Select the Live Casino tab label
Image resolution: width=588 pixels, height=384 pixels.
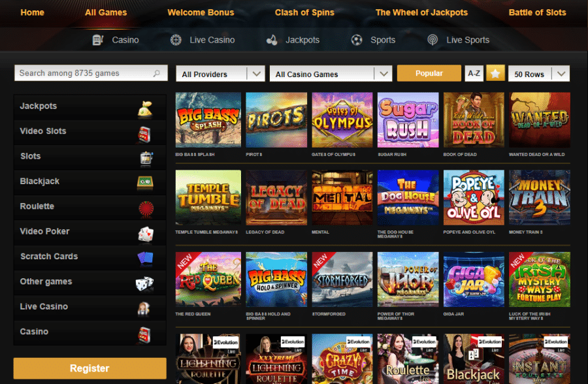click(212, 40)
